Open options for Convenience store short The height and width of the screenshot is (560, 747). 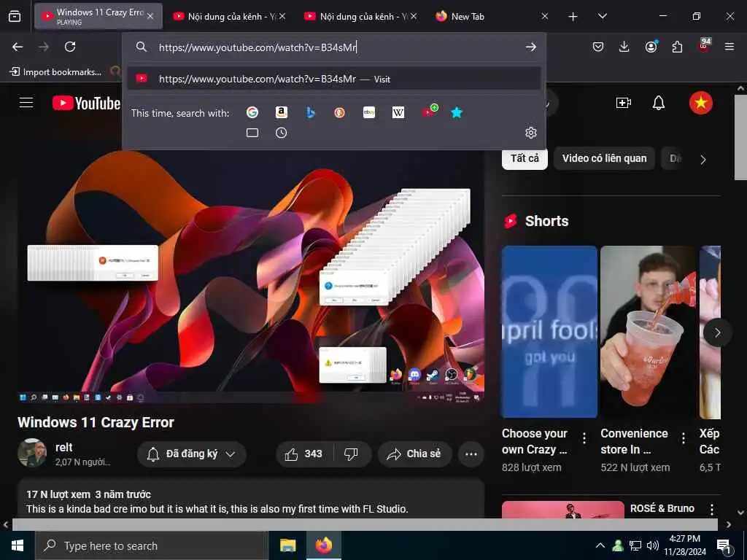pos(683,438)
